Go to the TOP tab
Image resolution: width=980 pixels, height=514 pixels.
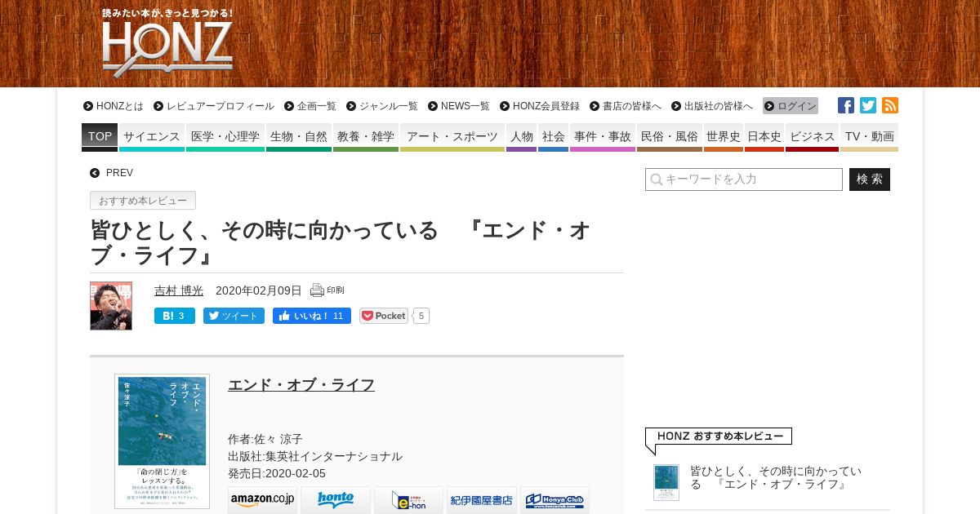pyautogui.click(x=100, y=137)
